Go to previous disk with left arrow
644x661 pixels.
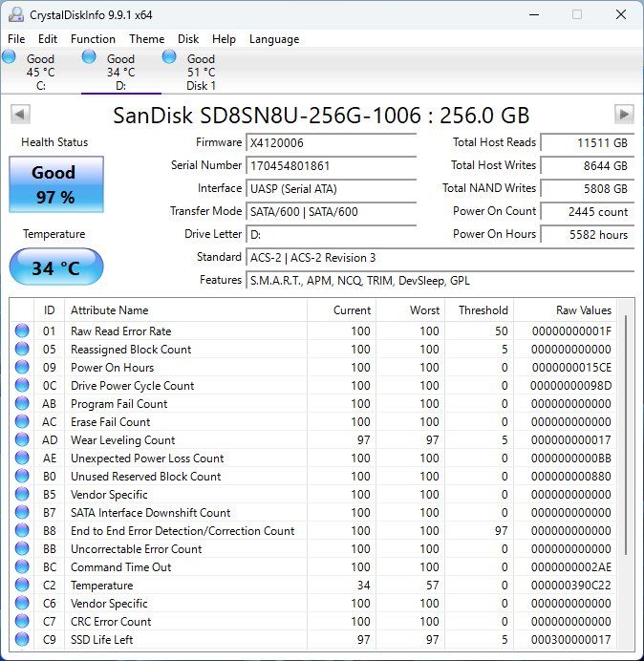[x=20, y=114]
